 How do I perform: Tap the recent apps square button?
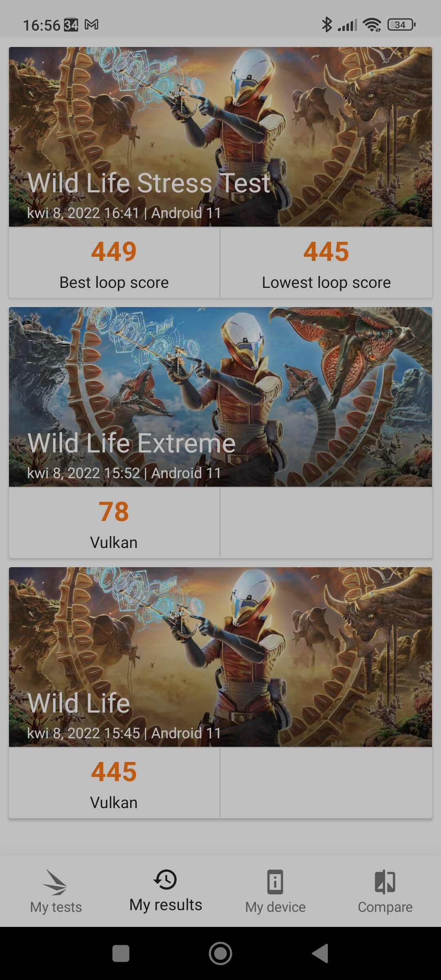(x=121, y=953)
